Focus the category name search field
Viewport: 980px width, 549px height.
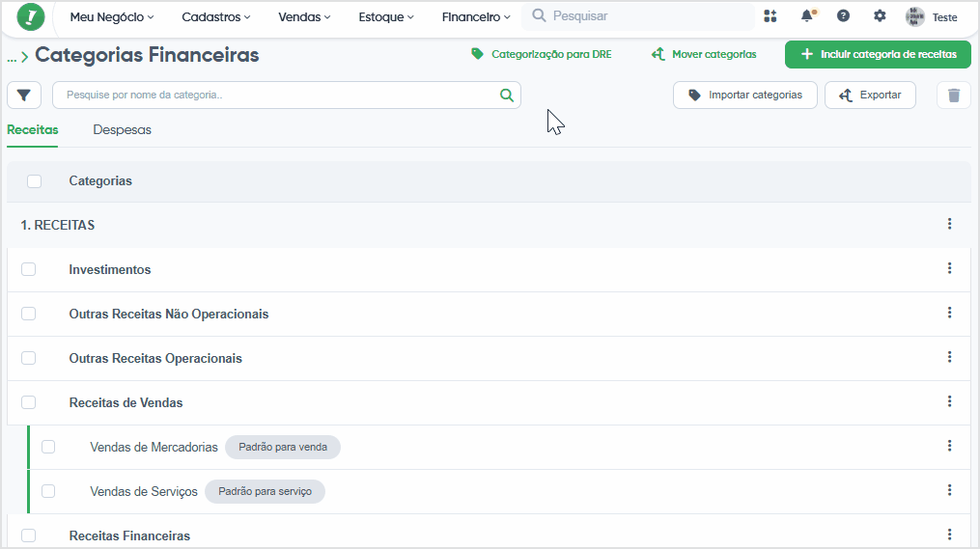click(286, 95)
